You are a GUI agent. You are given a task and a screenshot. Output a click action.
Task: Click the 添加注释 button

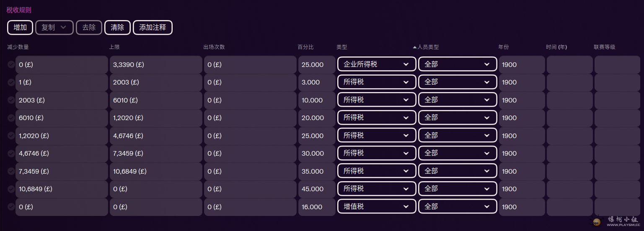pos(153,28)
